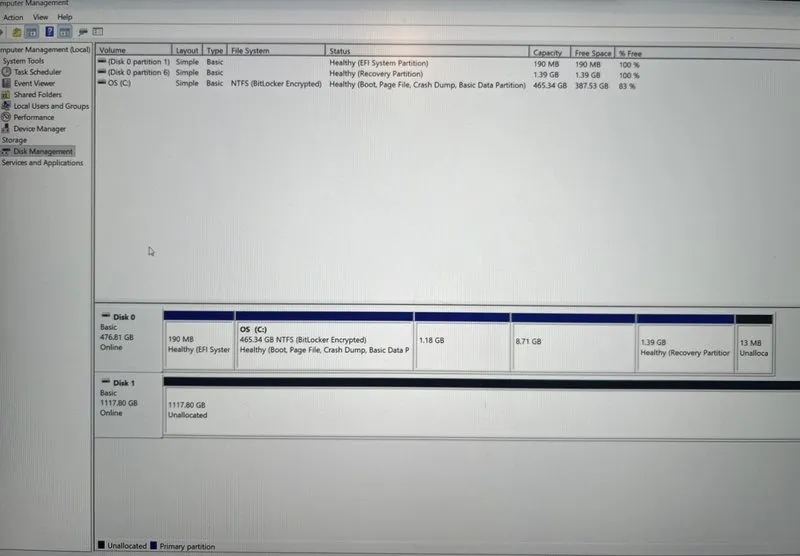Open Task Scheduler in the tree
Viewport: 800px width, 556px height.
(37, 72)
